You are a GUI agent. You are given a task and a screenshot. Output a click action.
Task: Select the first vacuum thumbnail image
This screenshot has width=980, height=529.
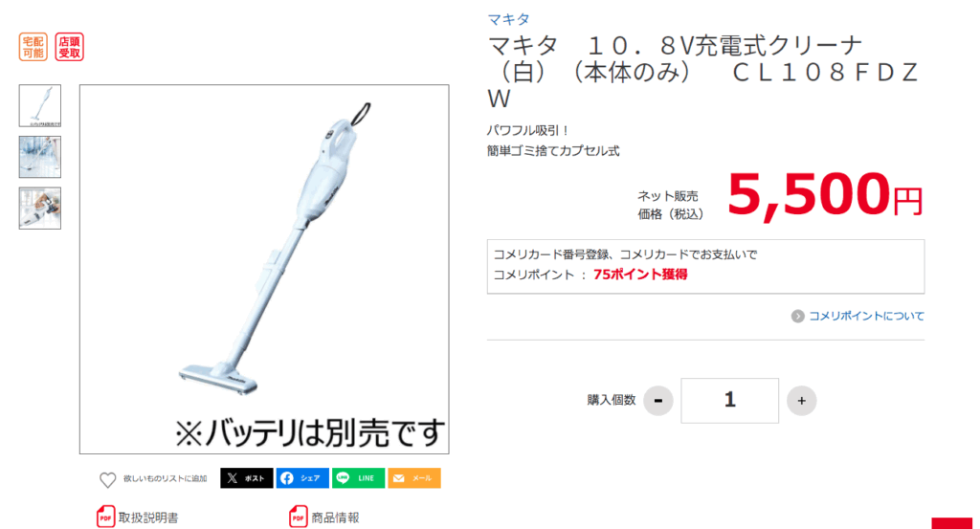coord(40,105)
